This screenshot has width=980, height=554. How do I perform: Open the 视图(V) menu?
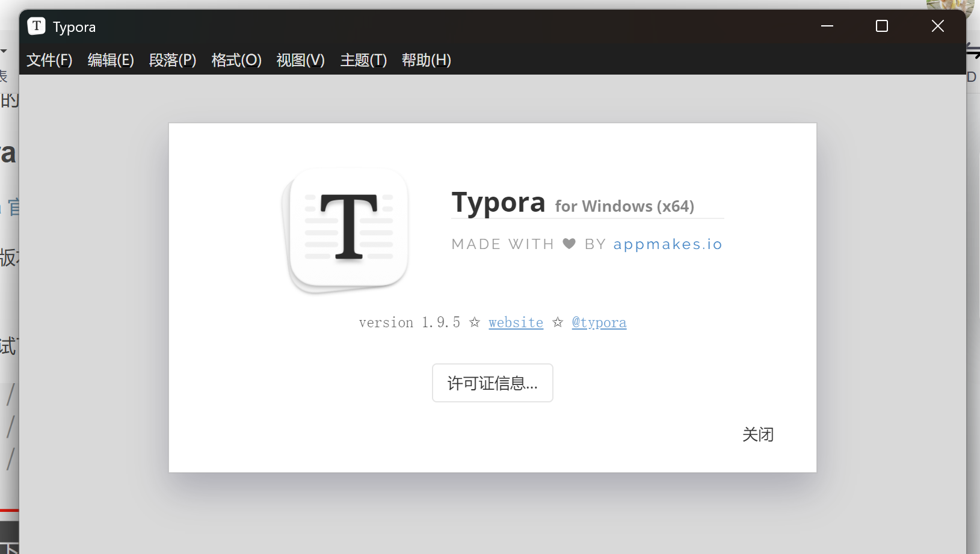pos(300,60)
